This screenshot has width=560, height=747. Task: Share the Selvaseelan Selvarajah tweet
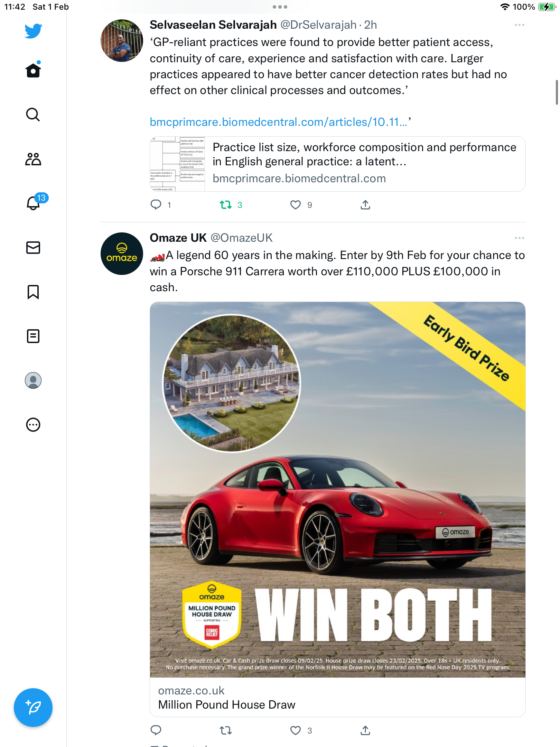tap(365, 205)
